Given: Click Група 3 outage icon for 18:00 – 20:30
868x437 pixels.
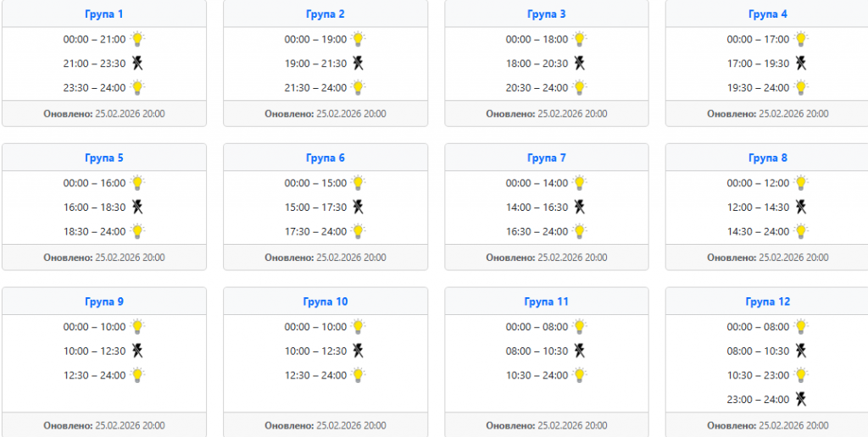Looking at the screenshot, I should [580, 63].
